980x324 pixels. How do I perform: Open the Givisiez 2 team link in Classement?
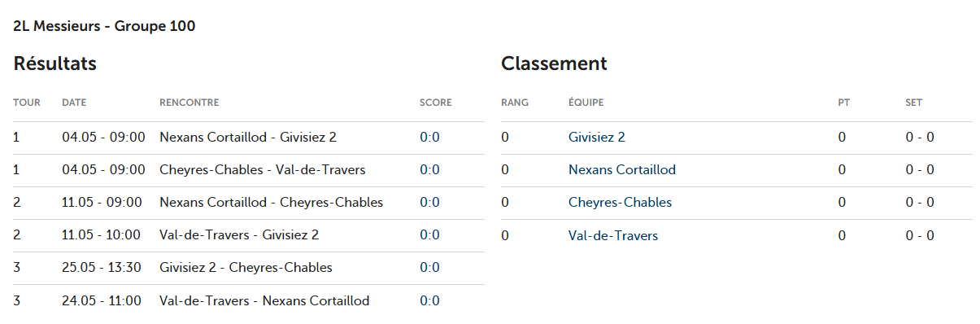click(x=596, y=138)
